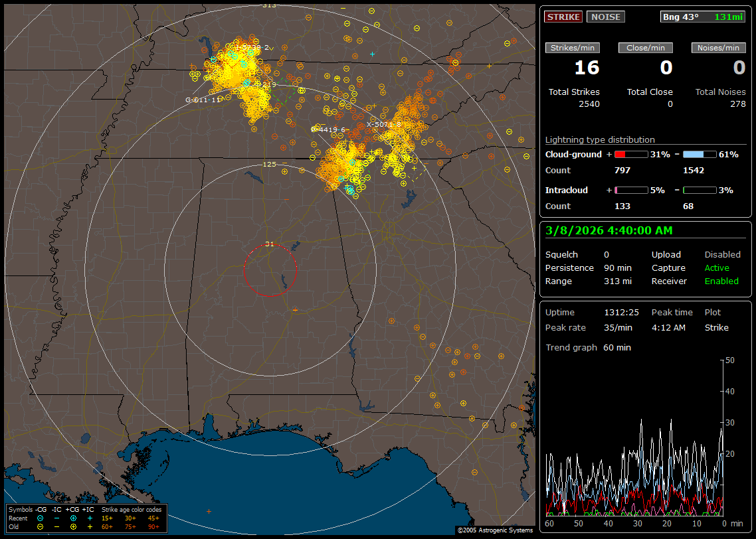Click the old positive cloud-ground legend symbol
Viewport: 756px width, 539px height.
pyautogui.click(x=73, y=526)
